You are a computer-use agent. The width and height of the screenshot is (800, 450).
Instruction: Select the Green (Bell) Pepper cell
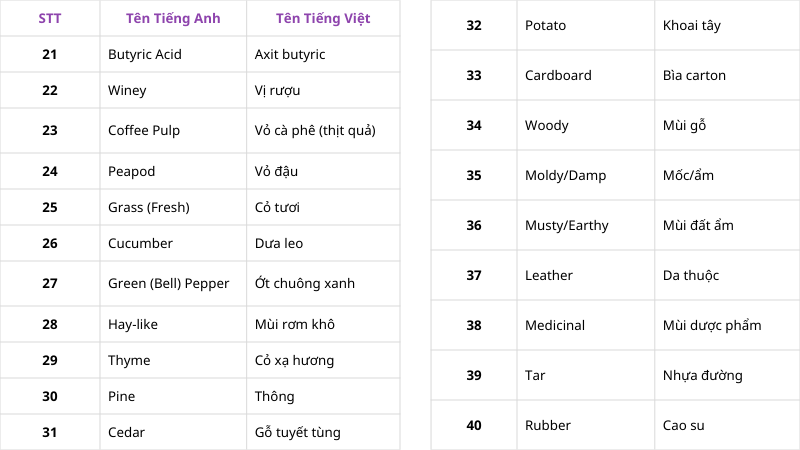click(168, 283)
